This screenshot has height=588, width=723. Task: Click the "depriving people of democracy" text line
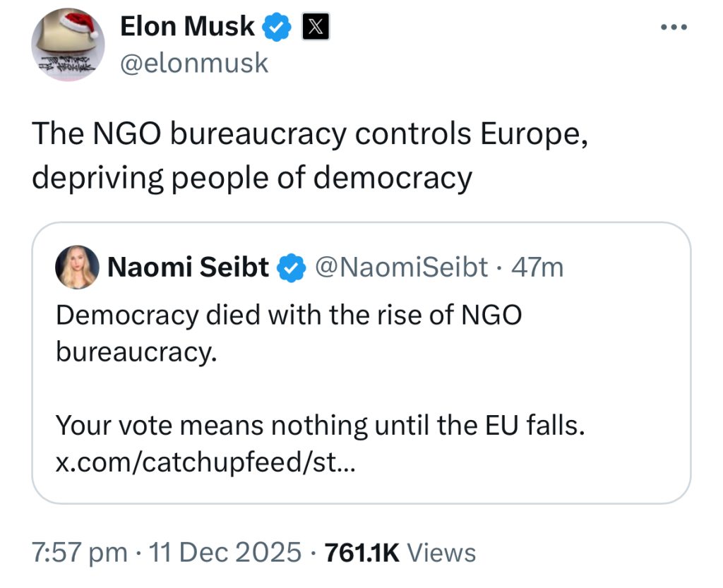(251, 177)
